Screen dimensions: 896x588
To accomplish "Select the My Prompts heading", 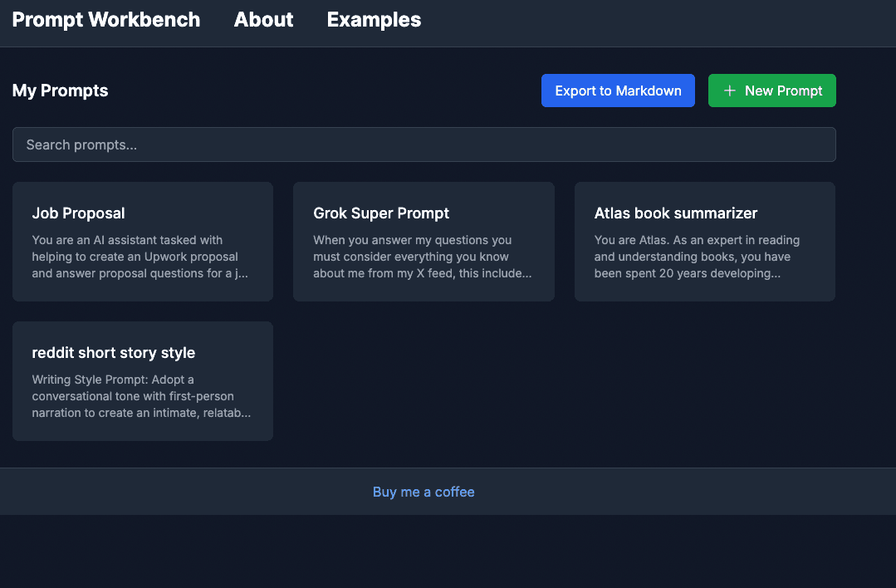I will pos(60,91).
